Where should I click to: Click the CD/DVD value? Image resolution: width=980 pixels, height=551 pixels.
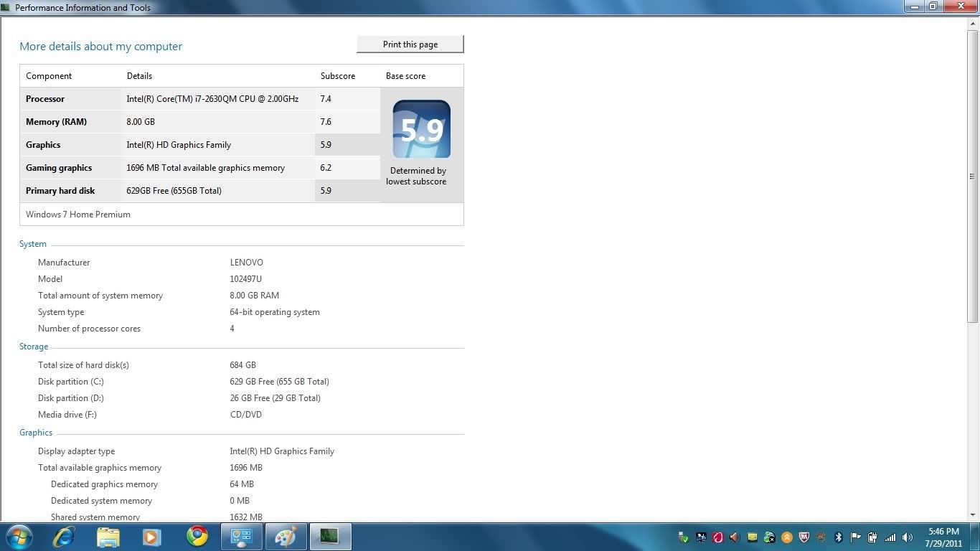pos(245,415)
